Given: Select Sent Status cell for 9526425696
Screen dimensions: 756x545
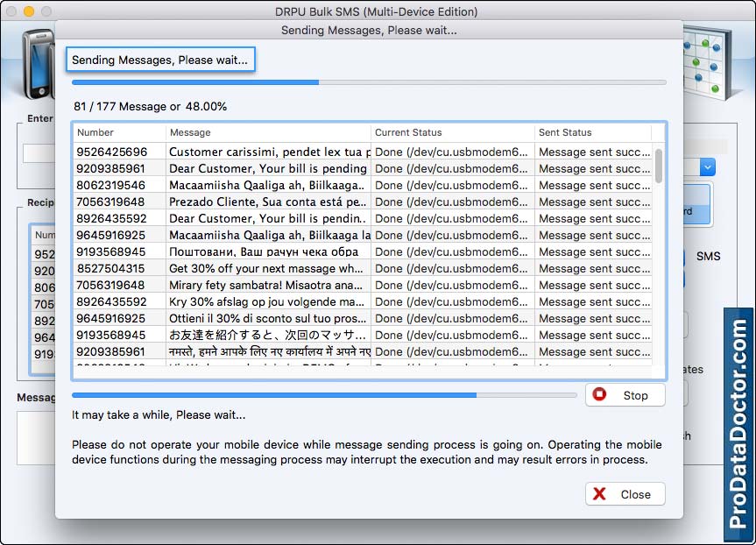Looking at the screenshot, I should [594, 152].
